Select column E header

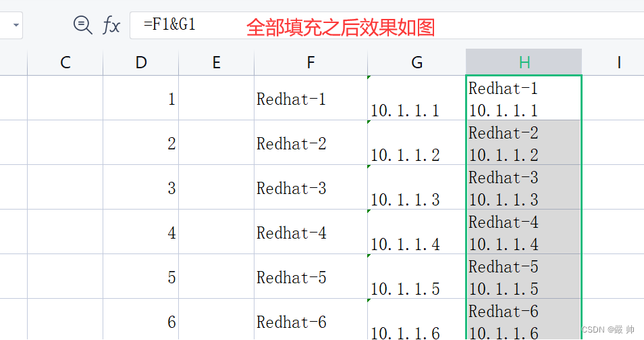tap(217, 62)
